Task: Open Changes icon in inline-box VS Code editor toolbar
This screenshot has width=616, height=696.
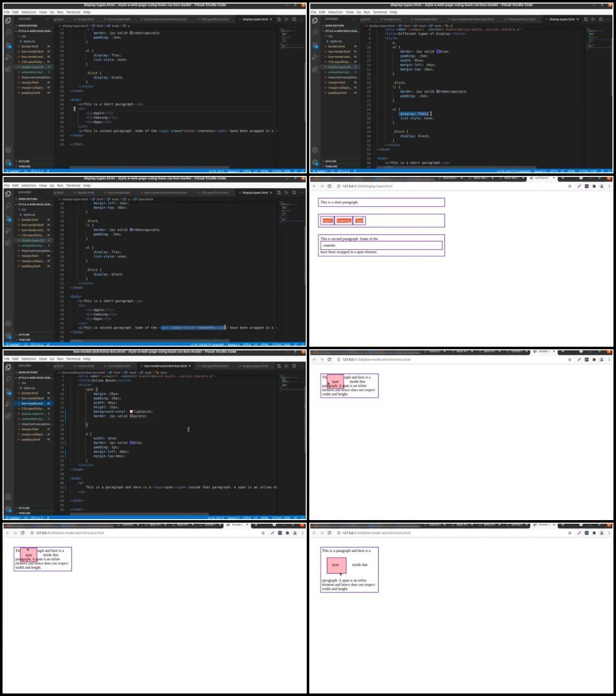Action: tap(278, 366)
